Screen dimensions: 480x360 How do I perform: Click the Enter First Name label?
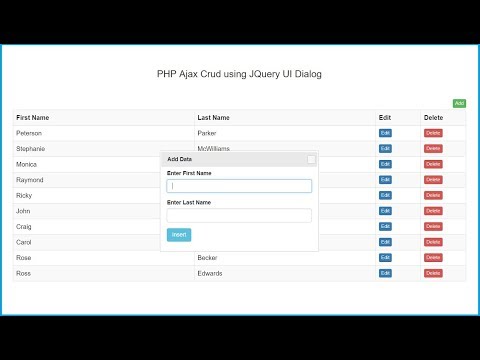[189, 173]
